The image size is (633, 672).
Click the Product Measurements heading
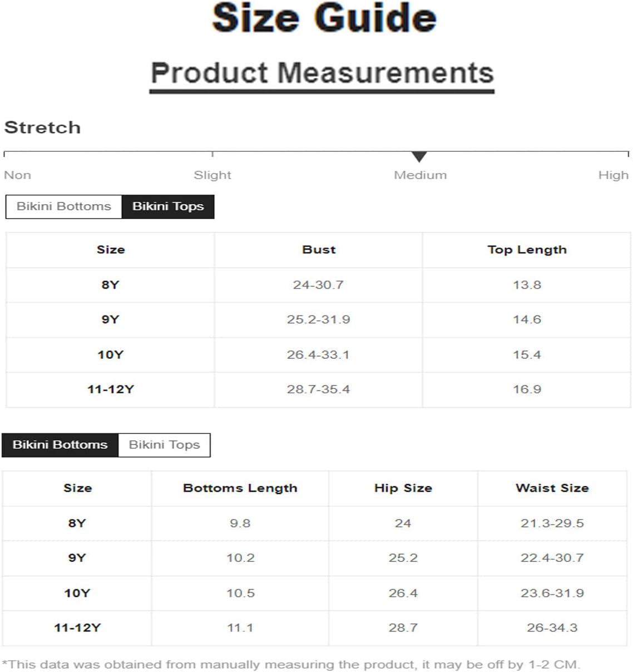click(x=322, y=73)
